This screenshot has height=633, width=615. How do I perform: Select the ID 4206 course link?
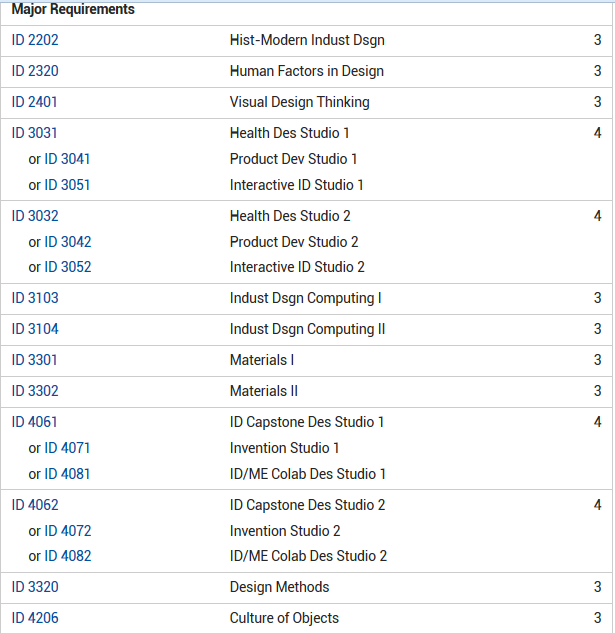tap(35, 618)
